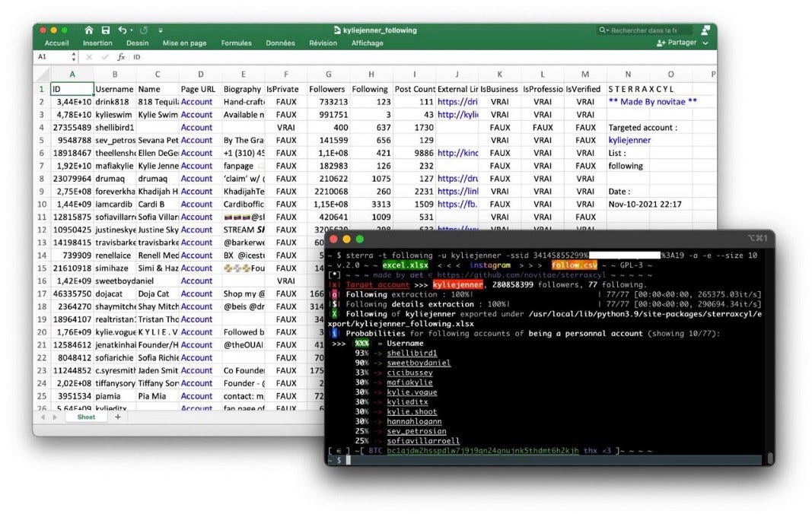Click the github.com/novitae/sterraxcyl URL in terminal
The image size is (812, 514).
pos(521,274)
